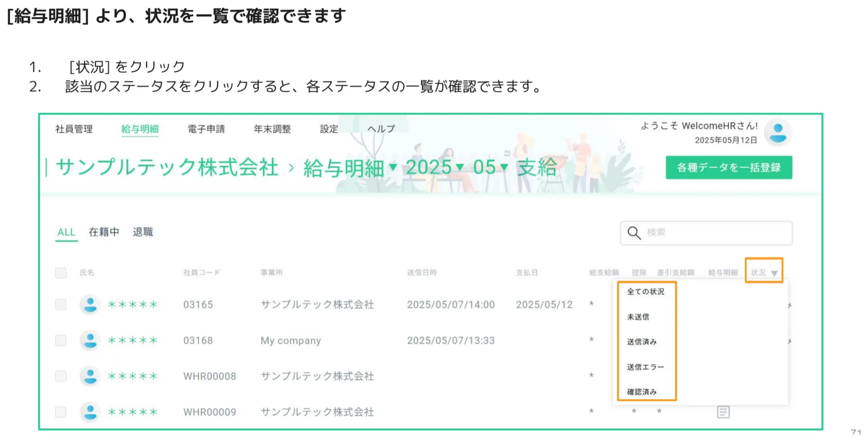Open the WelcomeHR user avatar icon
Screen dimensions: 868x442
point(778,132)
